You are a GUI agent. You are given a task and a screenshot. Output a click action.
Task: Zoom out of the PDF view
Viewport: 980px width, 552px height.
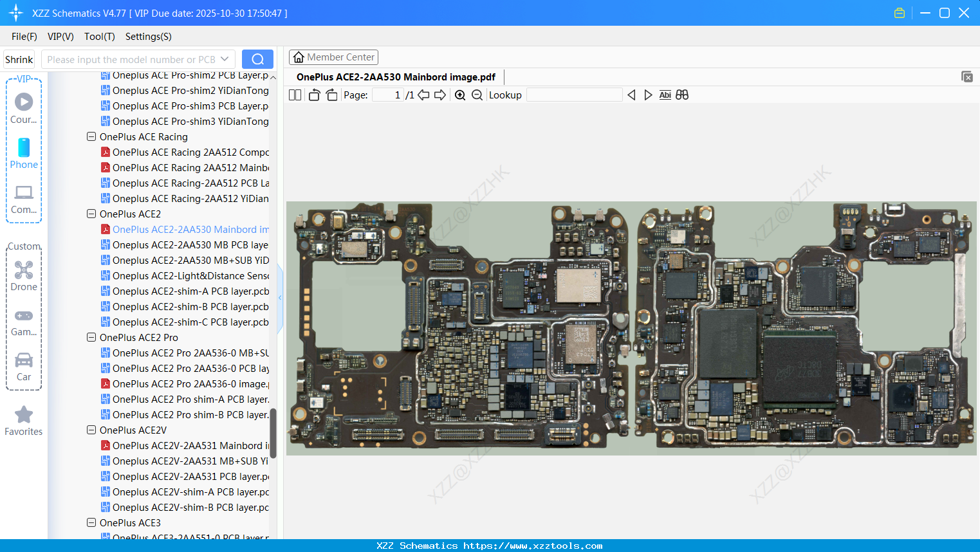click(477, 95)
